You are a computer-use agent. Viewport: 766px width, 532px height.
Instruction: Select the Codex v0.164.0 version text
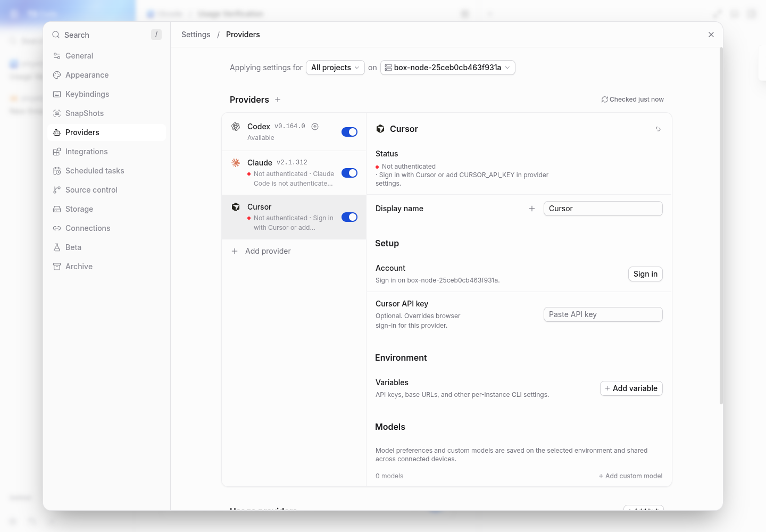290,127
